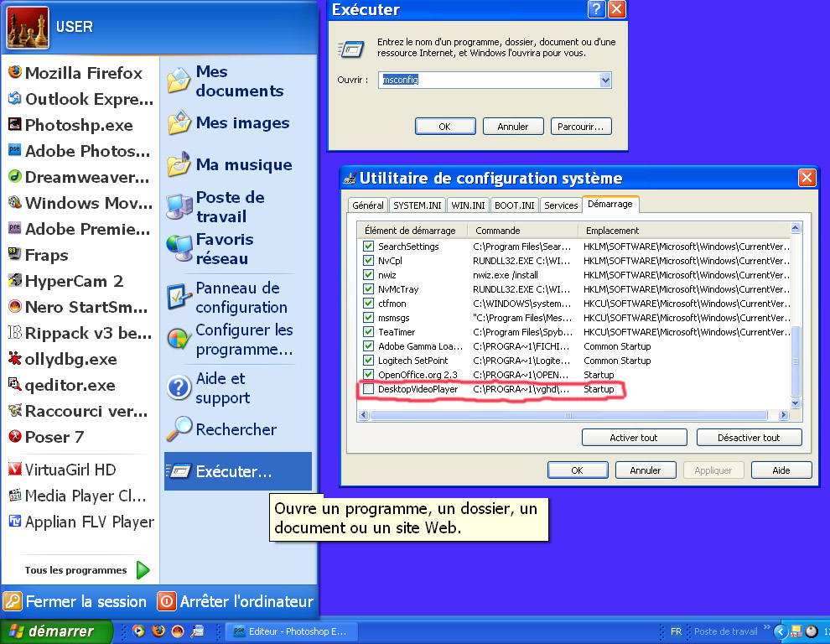Open Rechercher from the Start menu
Viewport: 830px width, 644px height.
[x=222, y=429]
